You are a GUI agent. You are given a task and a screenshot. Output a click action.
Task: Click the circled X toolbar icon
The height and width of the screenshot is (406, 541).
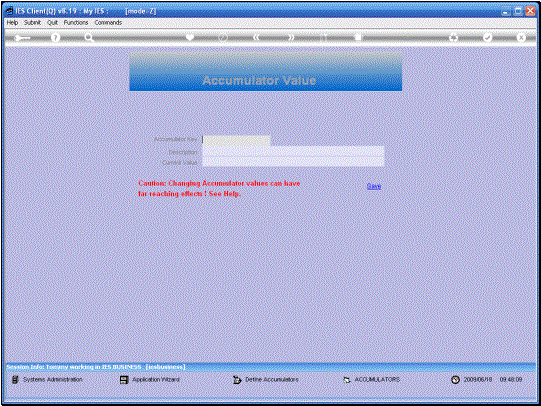click(x=521, y=37)
